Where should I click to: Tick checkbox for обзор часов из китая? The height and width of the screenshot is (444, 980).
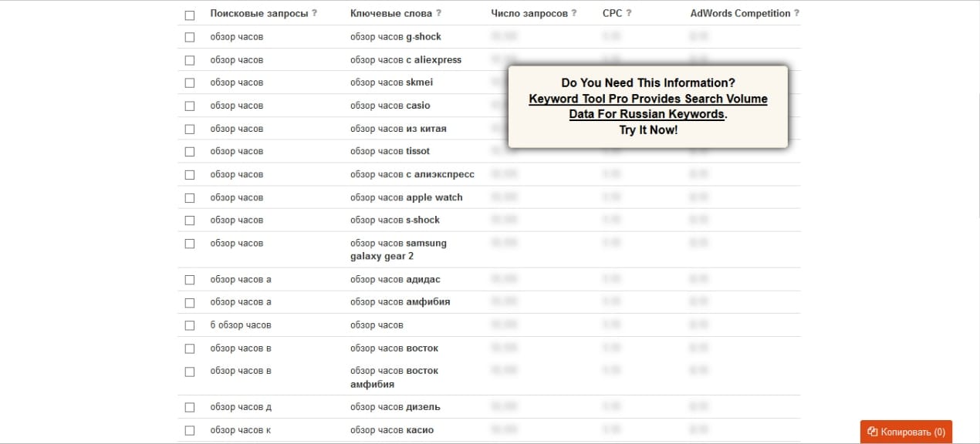click(190, 129)
